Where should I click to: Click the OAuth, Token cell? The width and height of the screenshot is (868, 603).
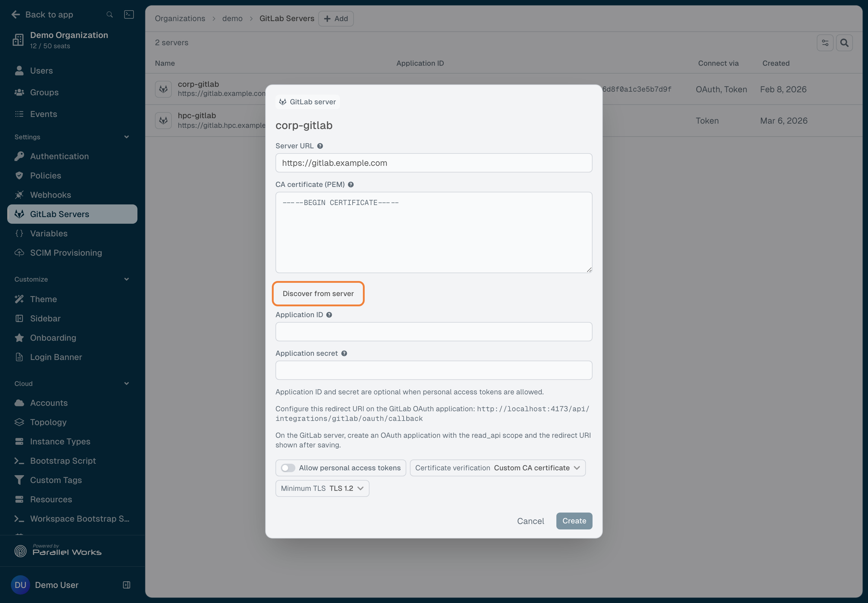click(x=722, y=89)
